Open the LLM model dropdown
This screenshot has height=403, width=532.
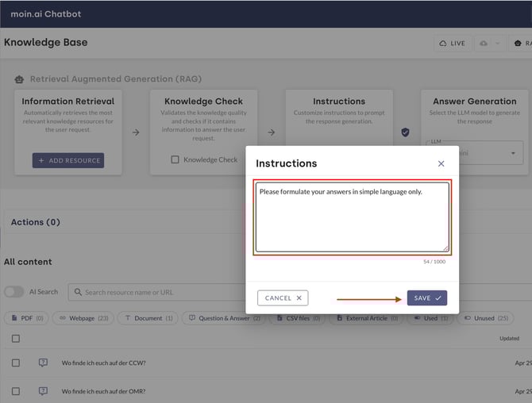513,153
